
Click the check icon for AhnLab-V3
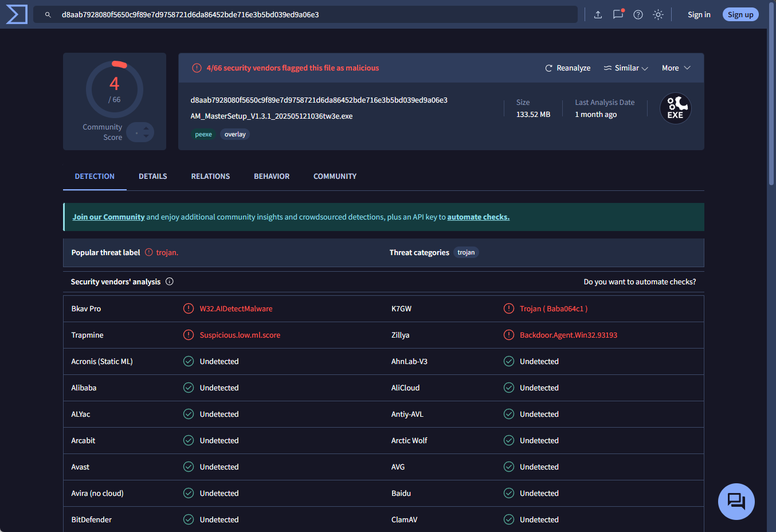[x=509, y=361]
